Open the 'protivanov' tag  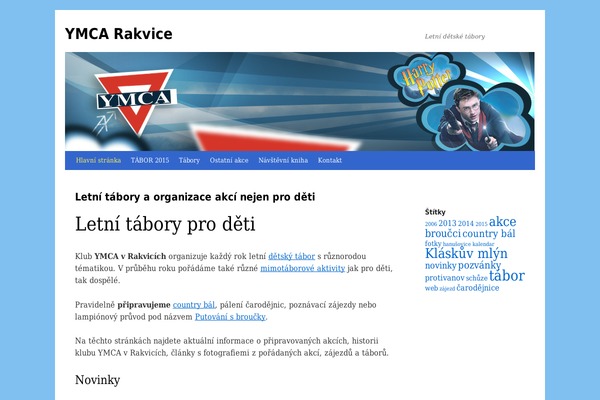[445, 278]
